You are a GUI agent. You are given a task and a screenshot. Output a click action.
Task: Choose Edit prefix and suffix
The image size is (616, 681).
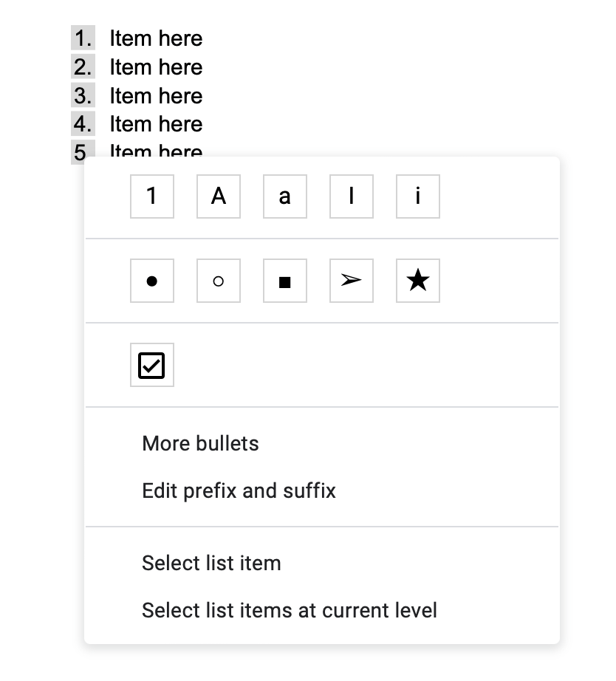click(x=239, y=490)
